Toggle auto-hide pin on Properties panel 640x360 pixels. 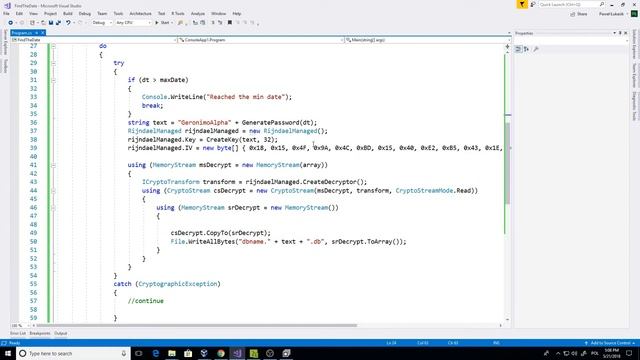point(620,33)
